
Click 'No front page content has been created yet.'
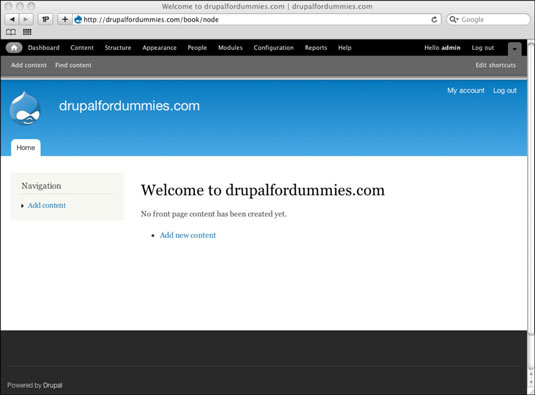point(214,214)
